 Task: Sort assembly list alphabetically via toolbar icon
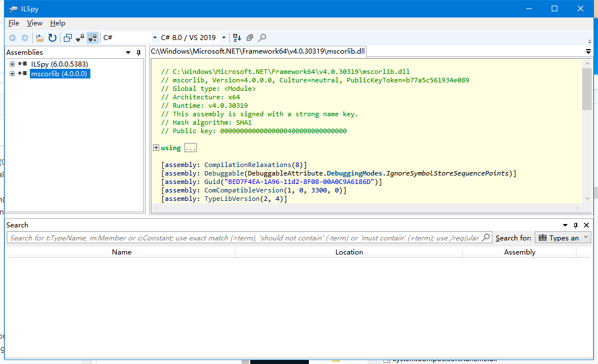click(x=237, y=38)
